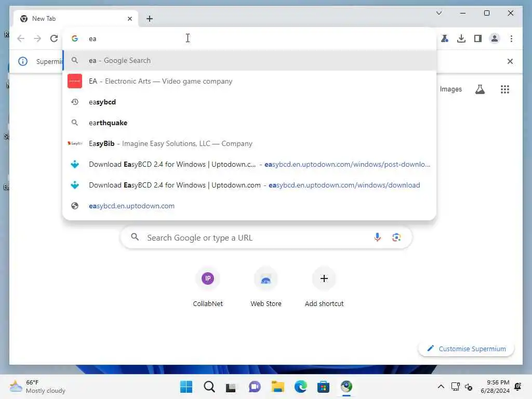Show hidden system tray icons

441,387
